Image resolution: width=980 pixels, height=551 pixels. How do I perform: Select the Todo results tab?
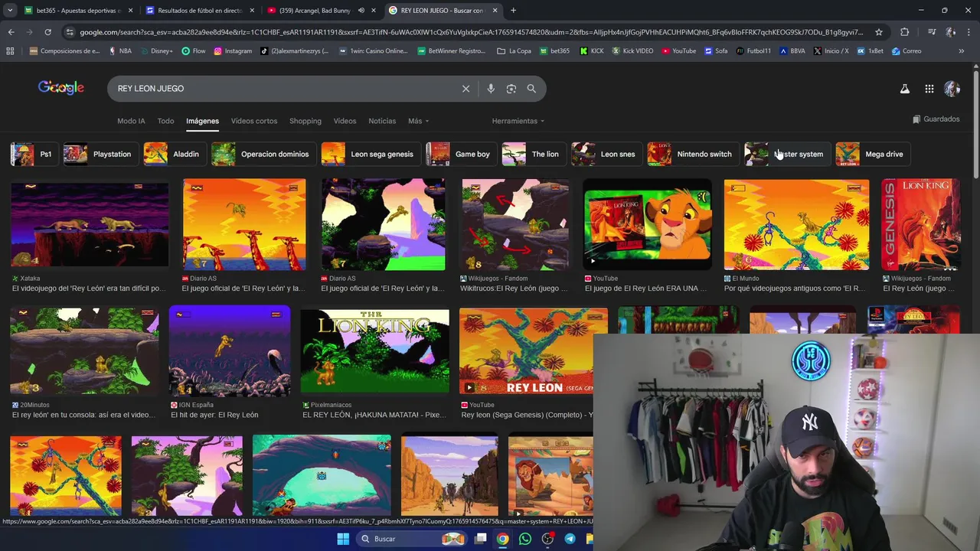pyautogui.click(x=165, y=121)
